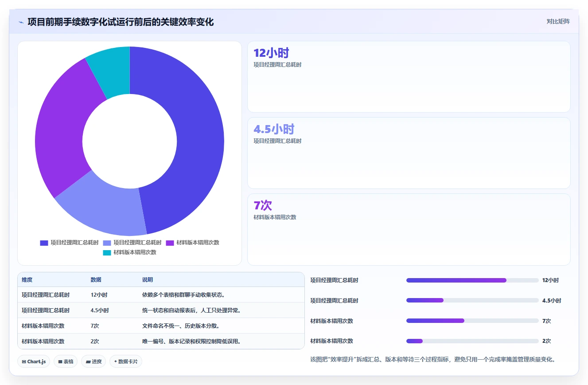Screen dimensions: 588x385
Task: Click the 7次 progress bar
Action: 472,321
